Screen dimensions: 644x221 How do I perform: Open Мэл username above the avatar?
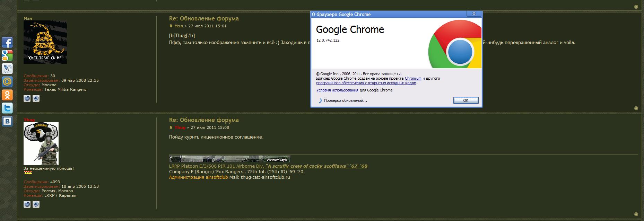(28, 18)
